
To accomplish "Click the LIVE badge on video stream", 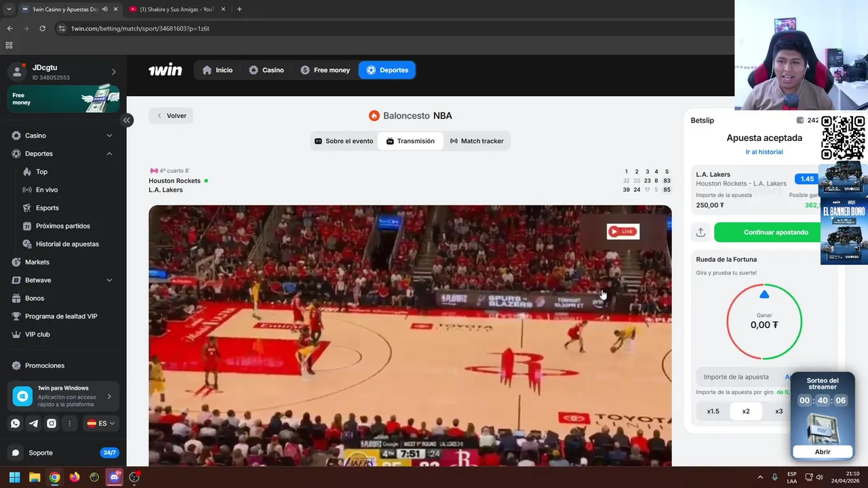I will [623, 232].
